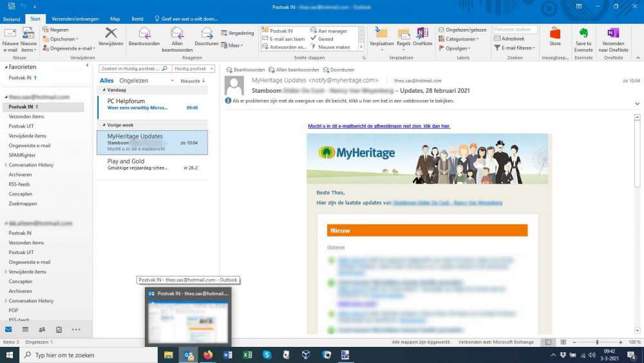Click Beantwoorden in the reading pane
Screen dimensions: 644x363
coord(245,70)
